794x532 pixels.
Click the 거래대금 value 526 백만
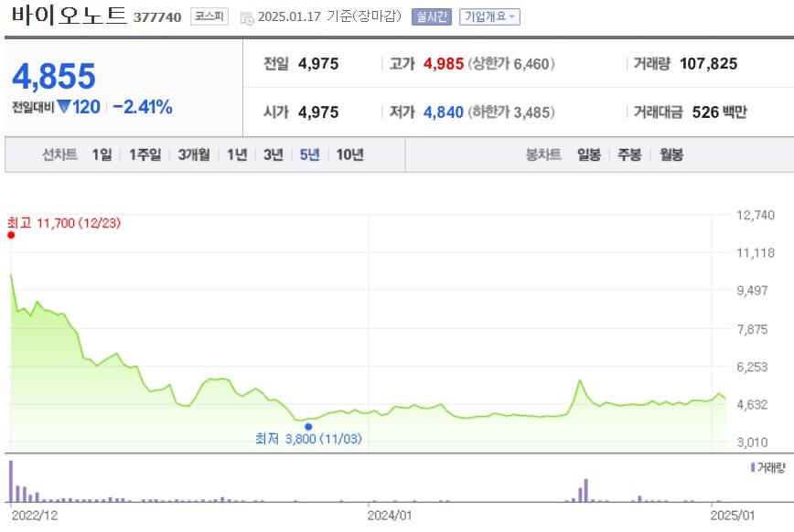pyautogui.click(x=720, y=112)
